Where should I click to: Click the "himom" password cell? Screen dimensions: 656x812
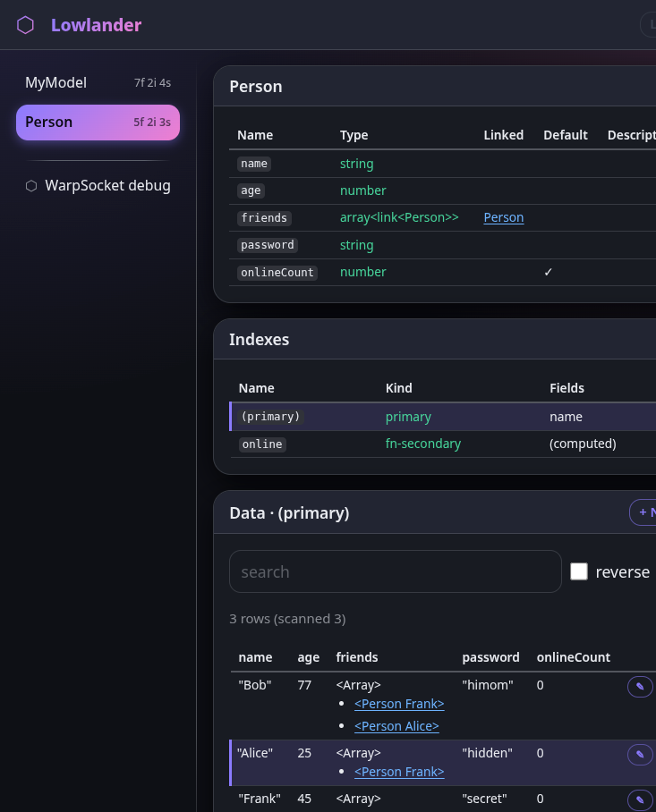point(488,685)
